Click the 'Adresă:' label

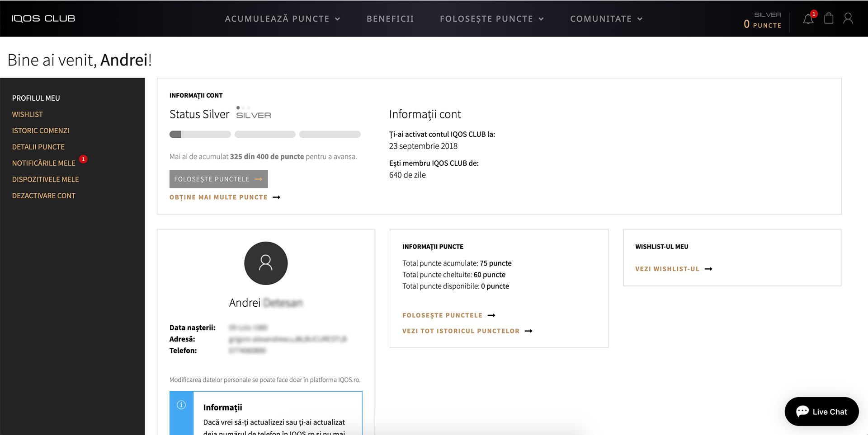(x=182, y=339)
